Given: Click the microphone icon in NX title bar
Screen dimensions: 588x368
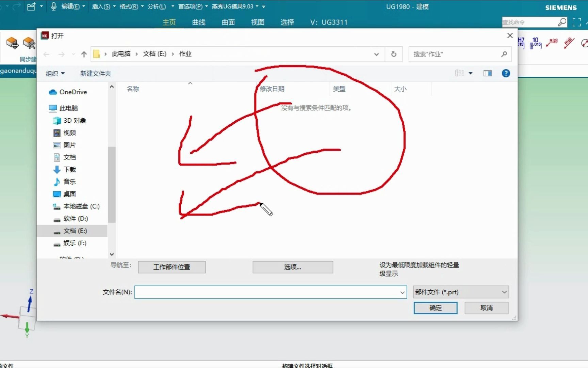Looking at the screenshot, I should 53,6.
